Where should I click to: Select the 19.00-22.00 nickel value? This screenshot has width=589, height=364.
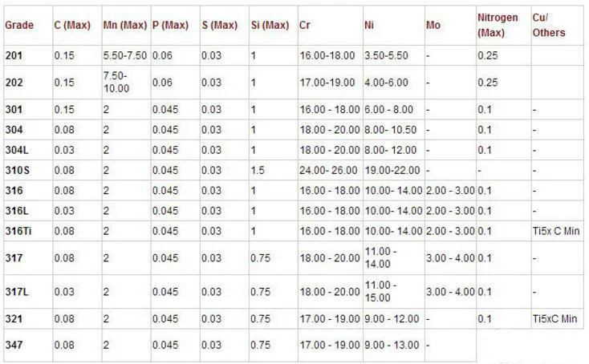[392, 170]
